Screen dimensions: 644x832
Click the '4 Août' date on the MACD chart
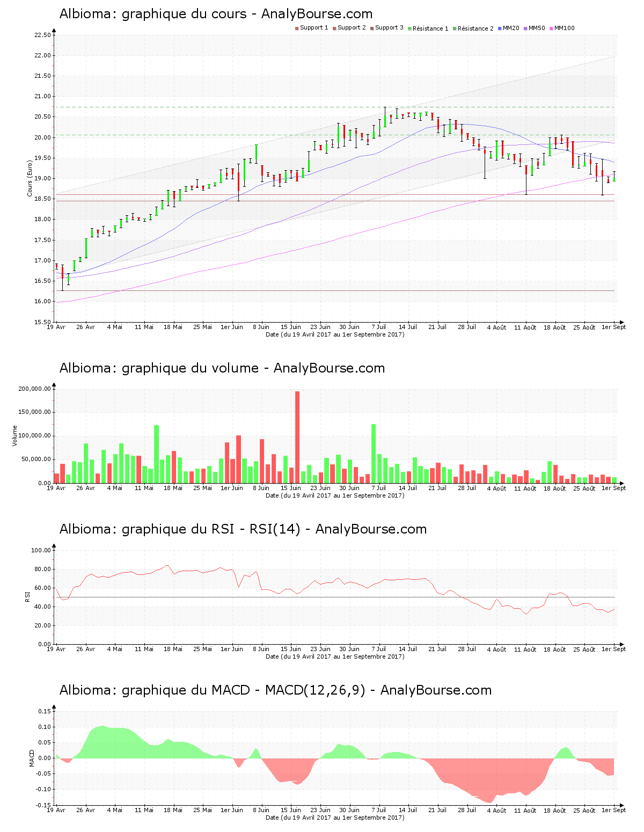pos(496,811)
